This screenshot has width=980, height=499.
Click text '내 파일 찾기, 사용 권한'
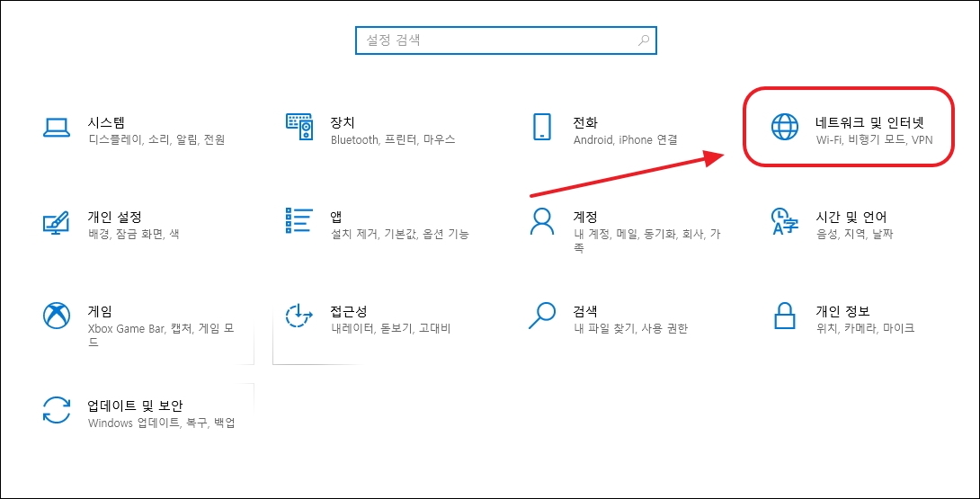[630, 328]
